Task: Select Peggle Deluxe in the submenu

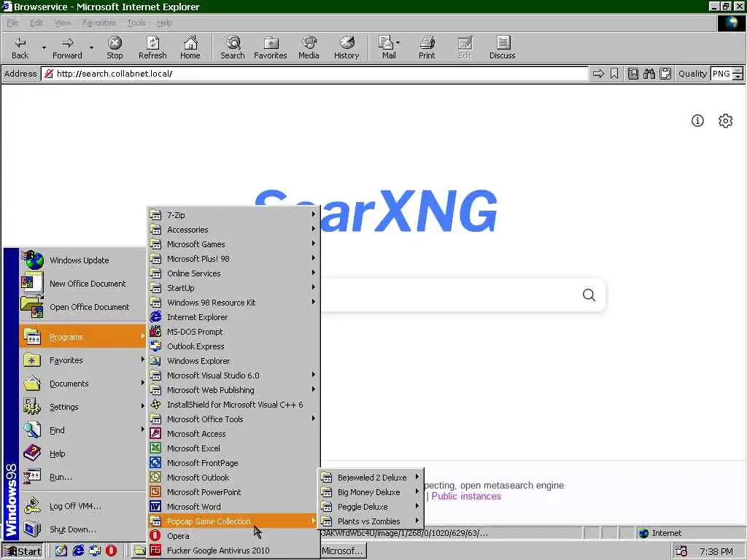Action: [371, 507]
